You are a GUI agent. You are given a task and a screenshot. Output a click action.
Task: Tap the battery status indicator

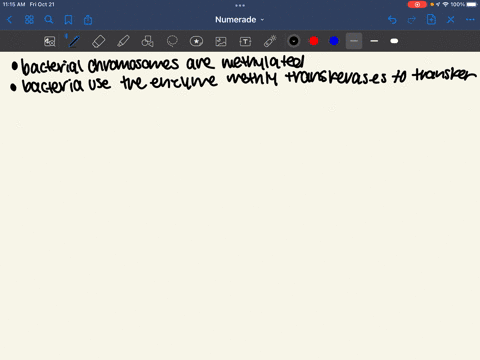[x=472, y=4]
